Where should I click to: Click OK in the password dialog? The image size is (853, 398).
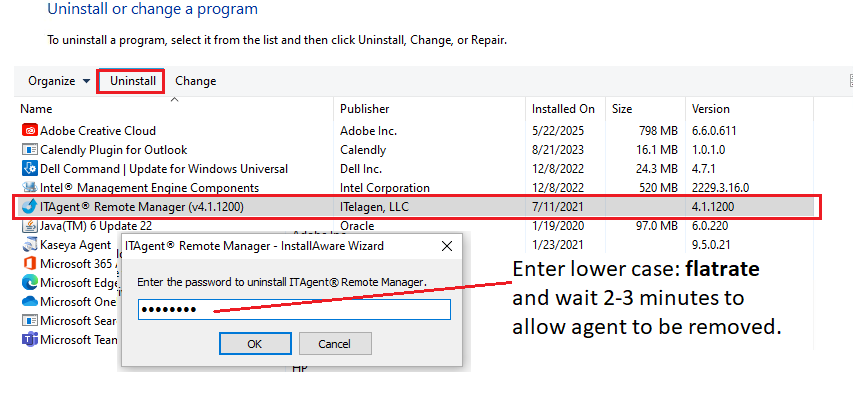pos(255,344)
